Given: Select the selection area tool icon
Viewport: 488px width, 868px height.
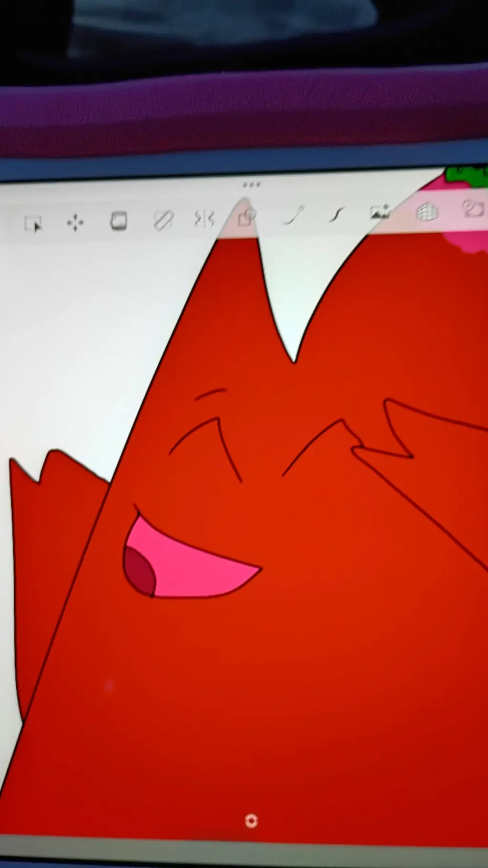Looking at the screenshot, I should pyautogui.click(x=33, y=223).
